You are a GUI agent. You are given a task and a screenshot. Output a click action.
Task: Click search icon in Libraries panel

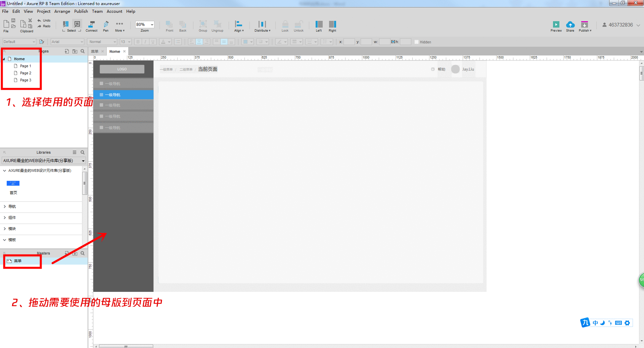pos(83,152)
